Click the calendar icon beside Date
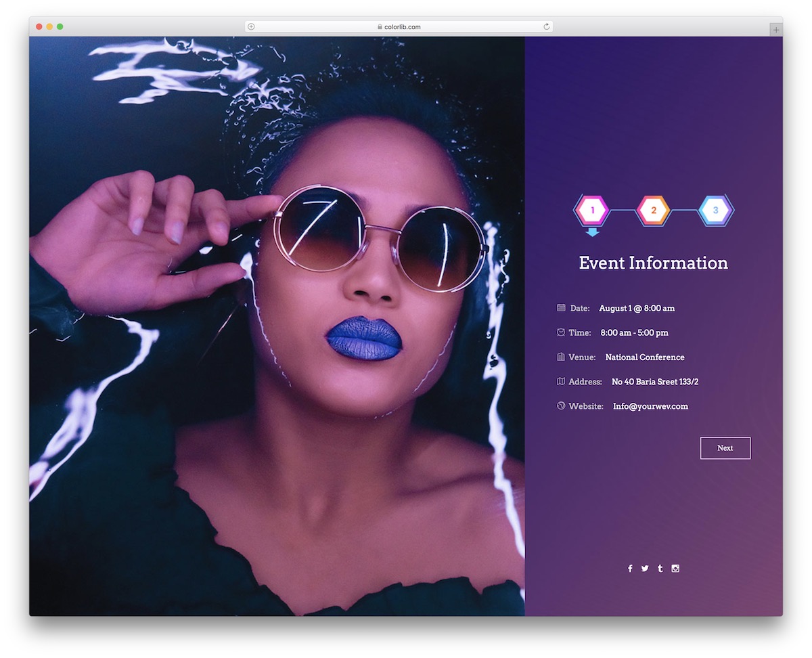 coord(561,308)
